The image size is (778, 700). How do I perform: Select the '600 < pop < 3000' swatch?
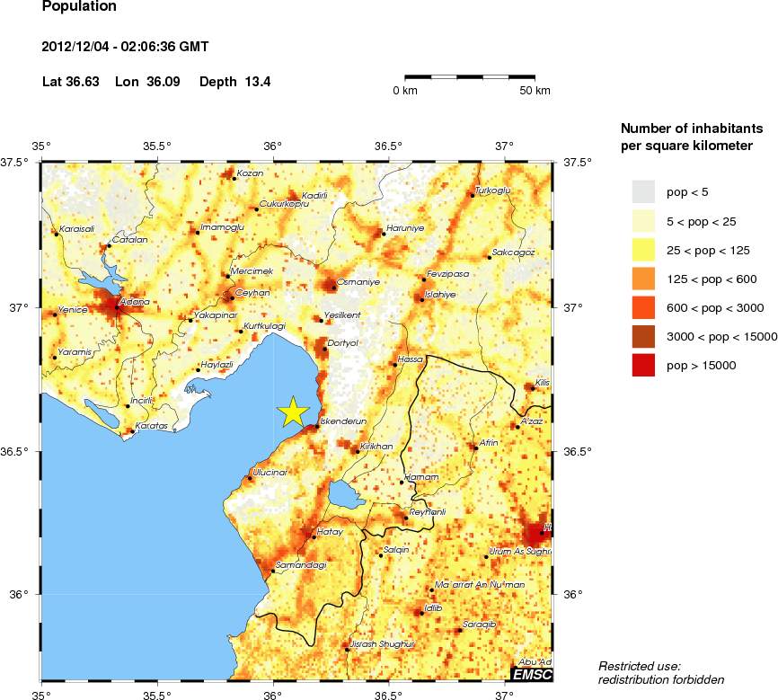click(x=643, y=307)
